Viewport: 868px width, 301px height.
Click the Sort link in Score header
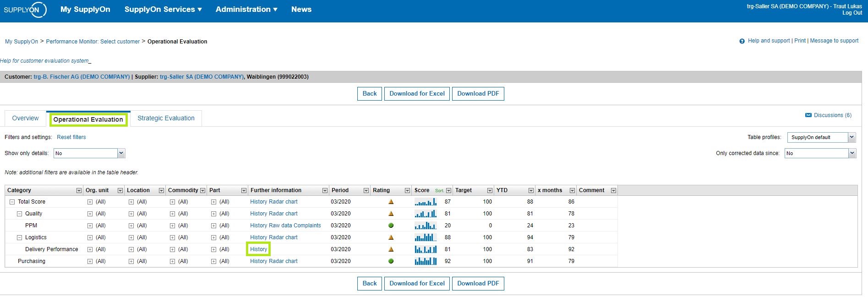[439, 191]
